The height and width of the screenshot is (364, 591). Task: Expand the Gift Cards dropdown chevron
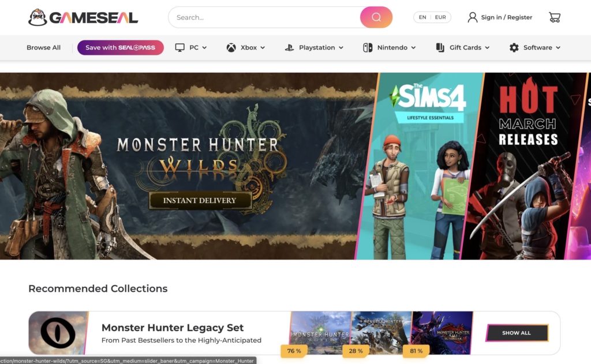pyautogui.click(x=487, y=48)
